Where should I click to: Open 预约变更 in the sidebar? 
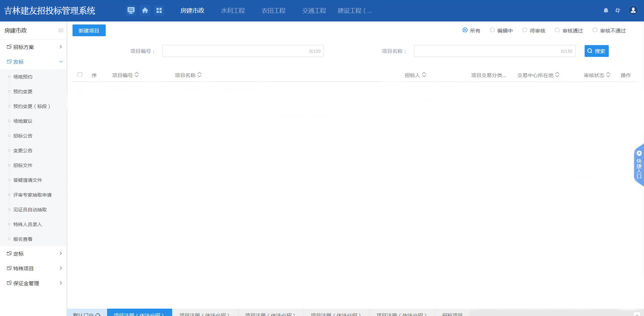point(23,92)
